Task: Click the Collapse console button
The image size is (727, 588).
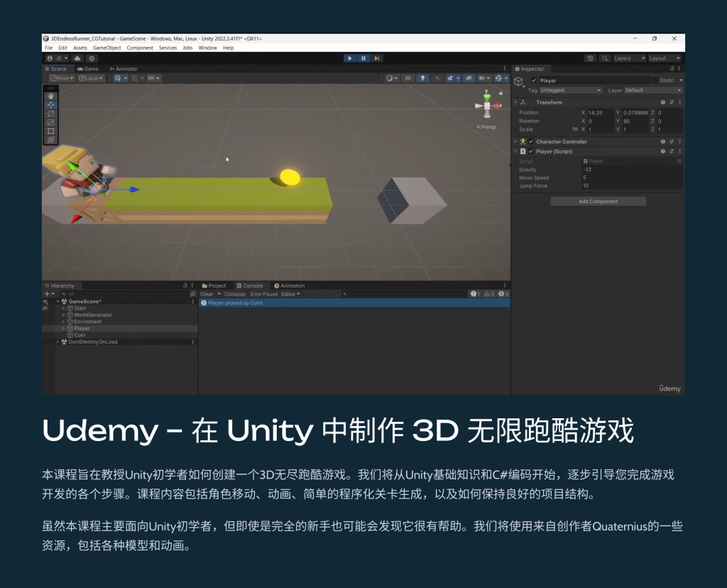Action: click(x=234, y=294)
